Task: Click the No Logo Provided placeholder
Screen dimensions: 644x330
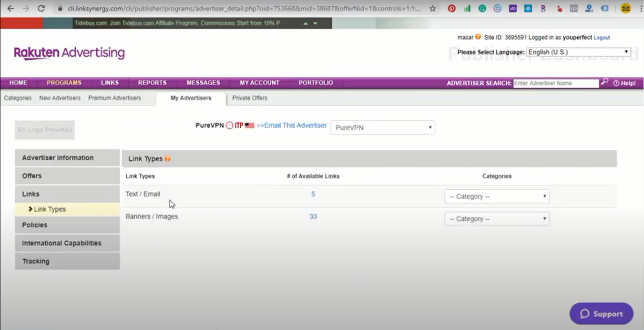Action: tap(45, 130)
